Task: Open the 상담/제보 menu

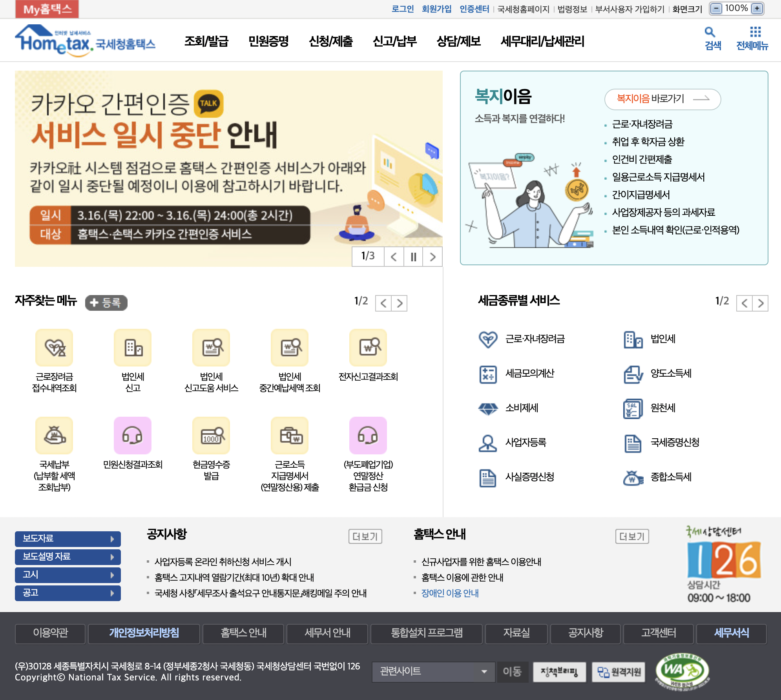Action: (459, 41)
